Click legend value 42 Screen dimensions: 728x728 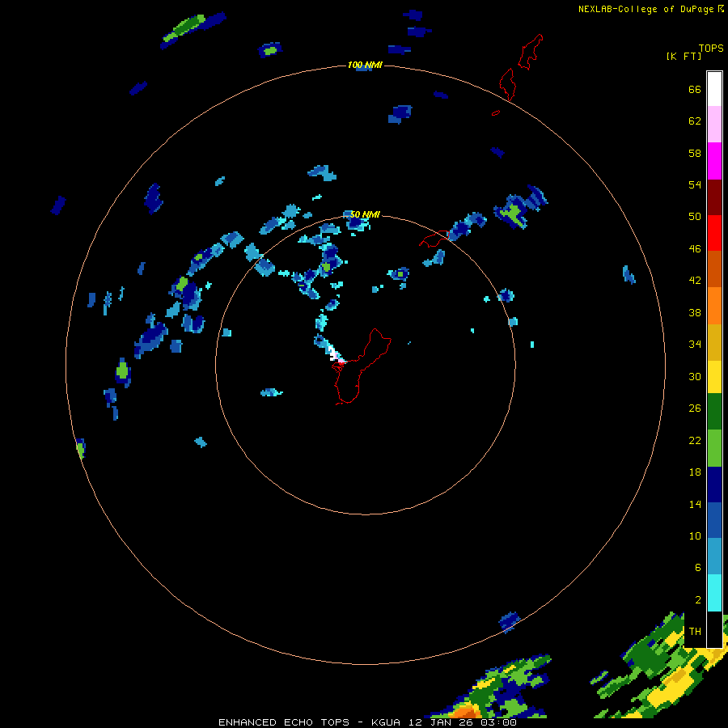pos(695,281)
